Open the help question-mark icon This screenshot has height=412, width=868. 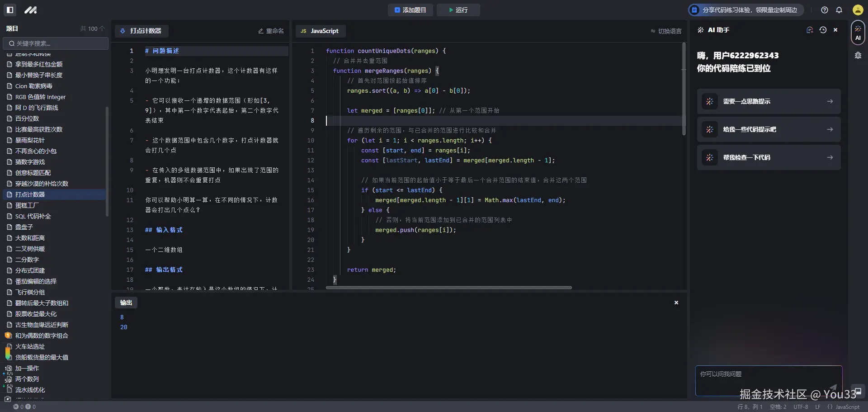pos(824,9)
